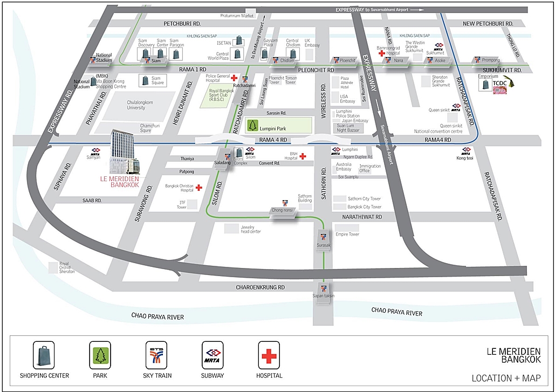Click the 'PLEONCHIT RD' road label
Image resolution: width=555 pixels, height=392 pixels.
point(316,70)
